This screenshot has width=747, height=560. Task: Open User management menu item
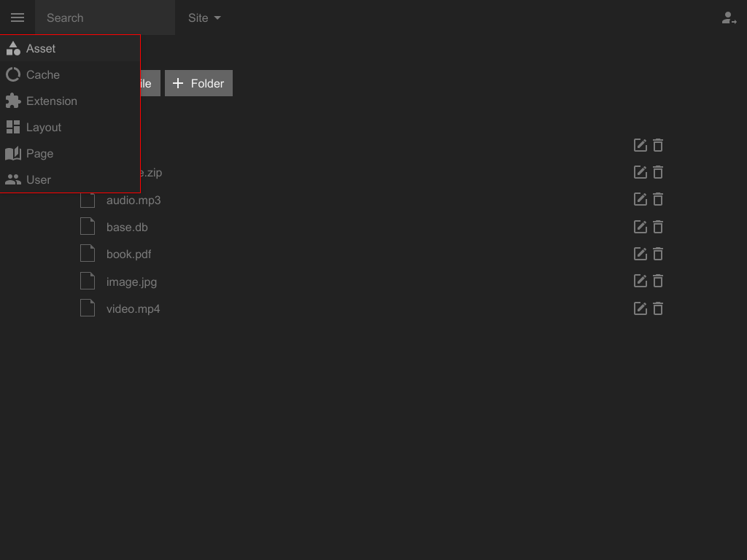39,180
